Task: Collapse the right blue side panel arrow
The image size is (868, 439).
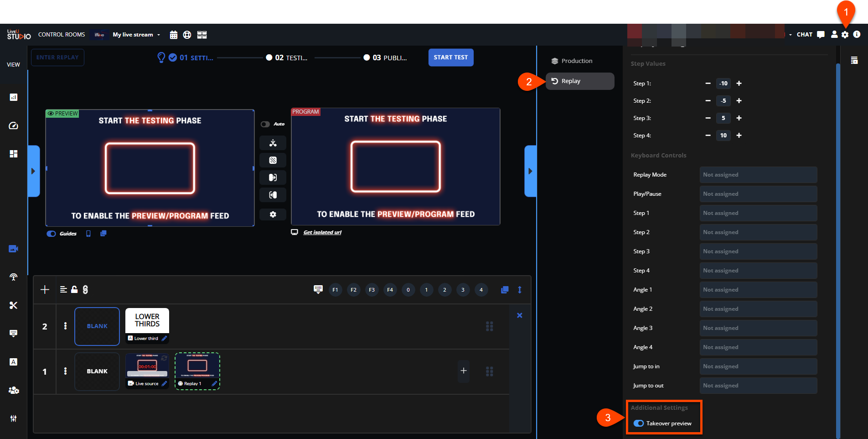Action: tap(530, 171)
